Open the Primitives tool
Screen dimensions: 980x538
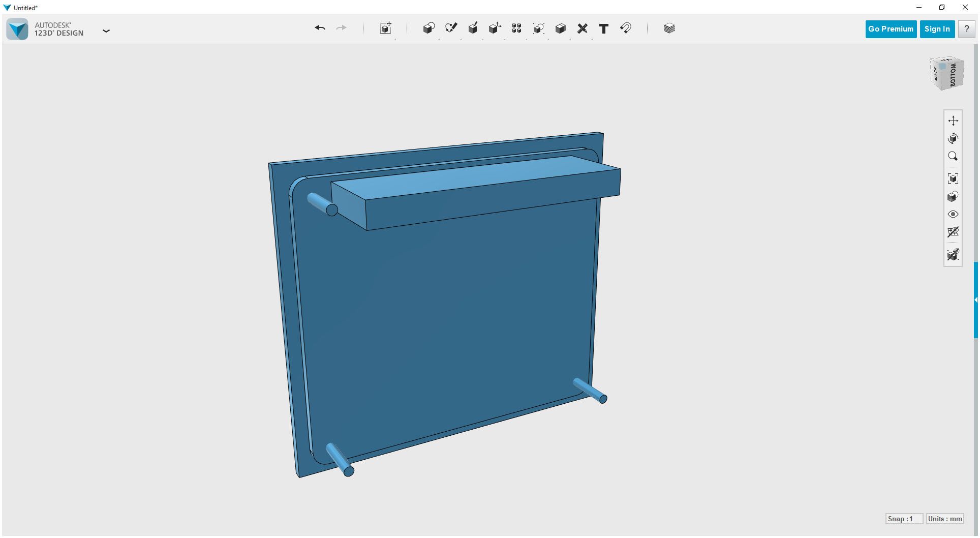428,28
